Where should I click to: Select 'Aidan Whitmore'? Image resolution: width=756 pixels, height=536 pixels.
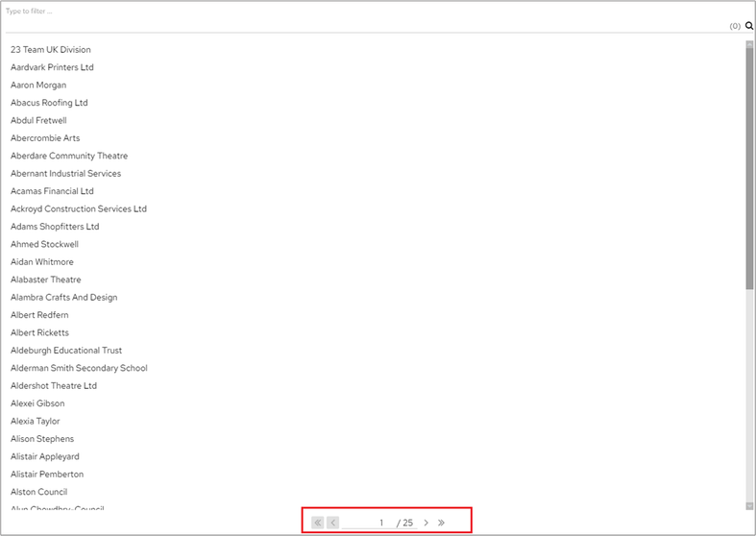(42, 262)
